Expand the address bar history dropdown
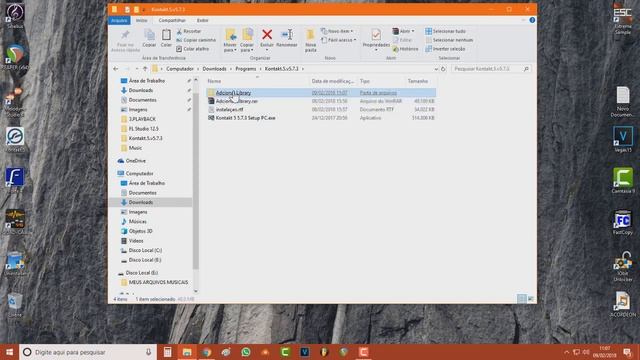The width and height of the screenshot is (640, 360). (x=436, y=69)
